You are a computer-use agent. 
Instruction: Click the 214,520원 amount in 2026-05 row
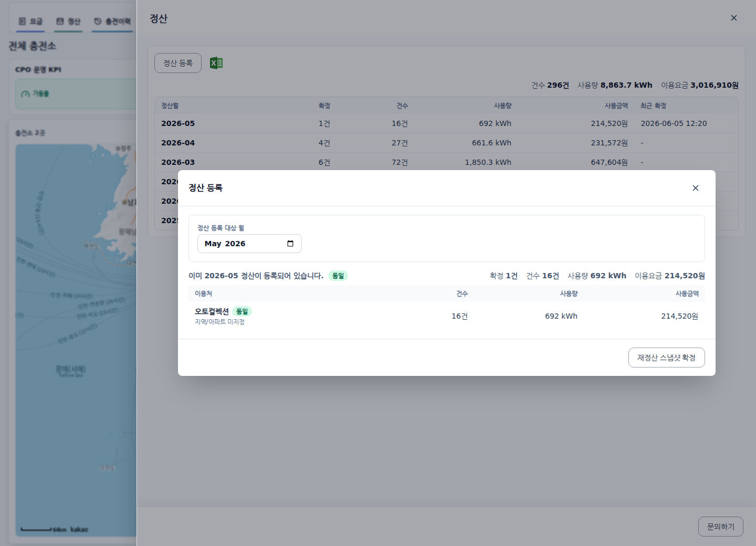(609, 123)
